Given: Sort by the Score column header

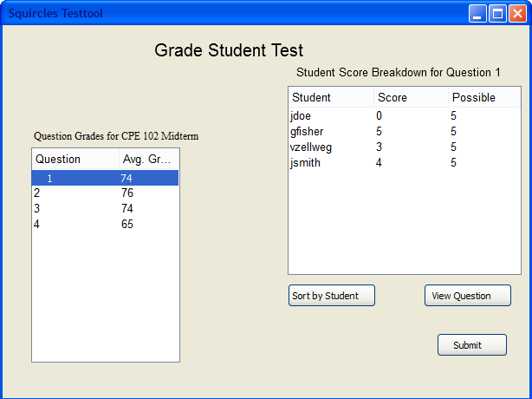Looking at the screenshot, I should (411, 98).
